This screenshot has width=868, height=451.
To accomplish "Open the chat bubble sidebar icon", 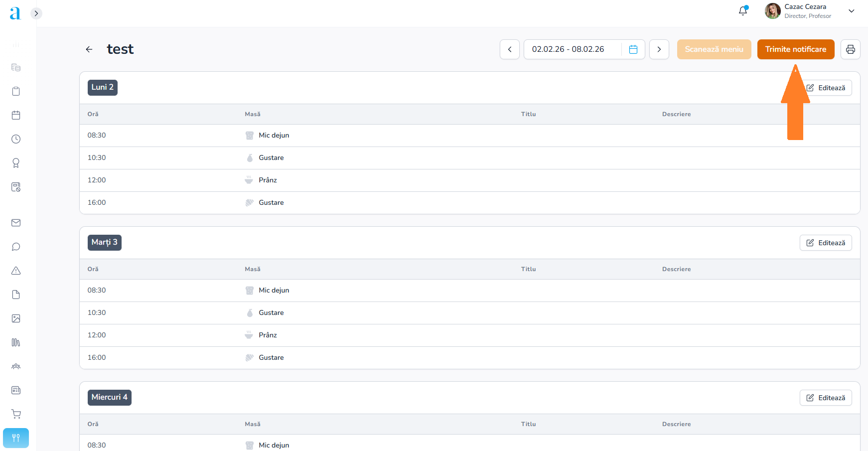I will click(16, 247).
